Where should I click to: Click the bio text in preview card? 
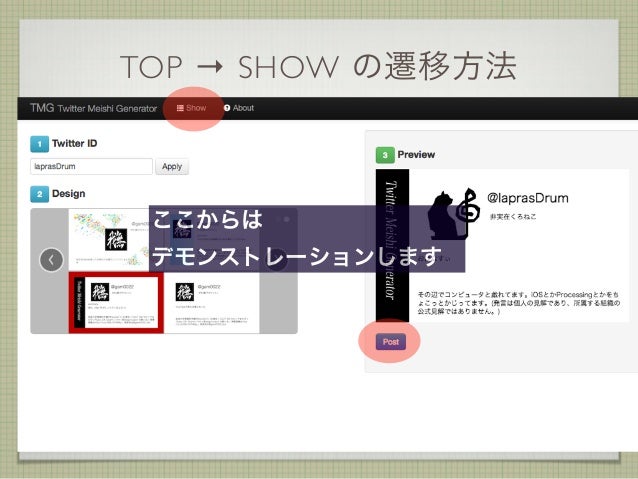[519, 303]
